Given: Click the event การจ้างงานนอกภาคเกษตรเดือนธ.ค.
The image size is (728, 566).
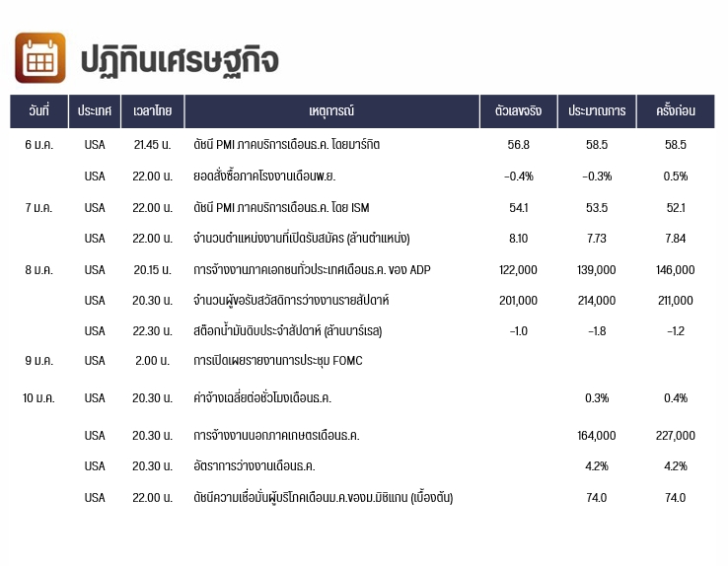Looking at the screenshot, I should point(276,436).
